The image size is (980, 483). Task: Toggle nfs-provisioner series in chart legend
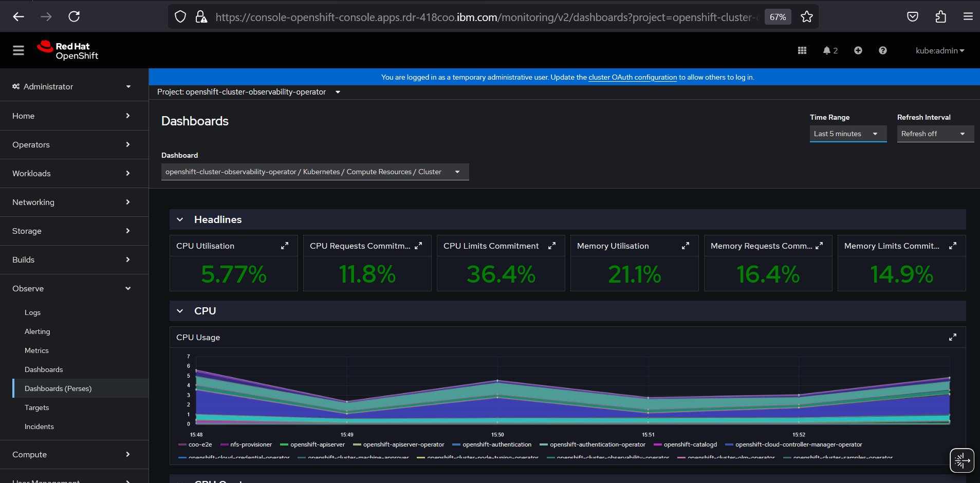pos(250,445)
